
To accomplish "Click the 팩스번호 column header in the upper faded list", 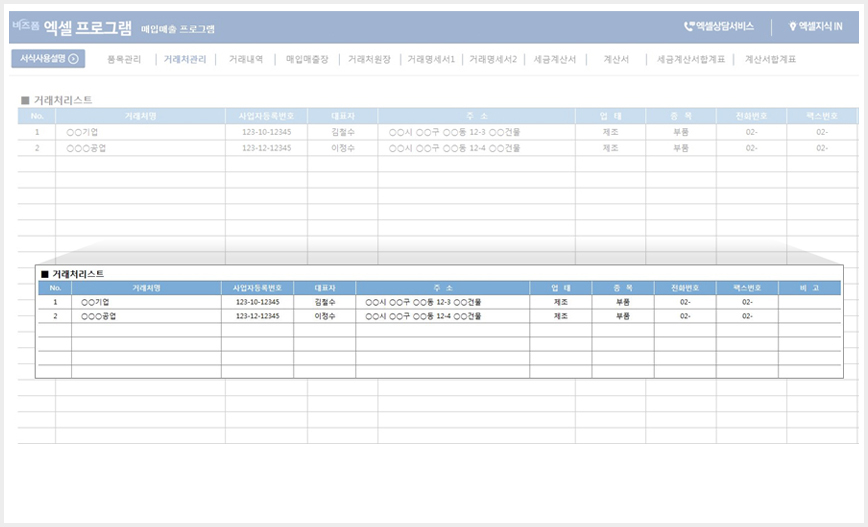I will coord(822,116).
